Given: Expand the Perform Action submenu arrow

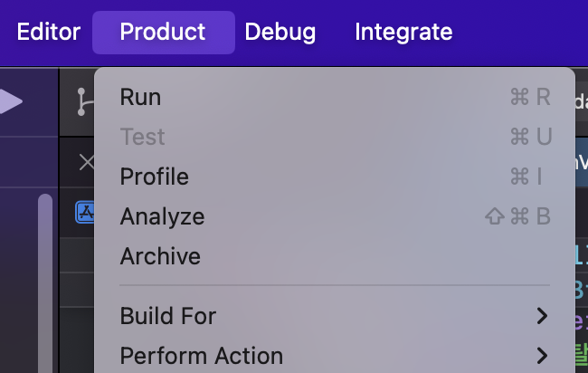Looking at the screenshot, I should click(x=542, y=355).
